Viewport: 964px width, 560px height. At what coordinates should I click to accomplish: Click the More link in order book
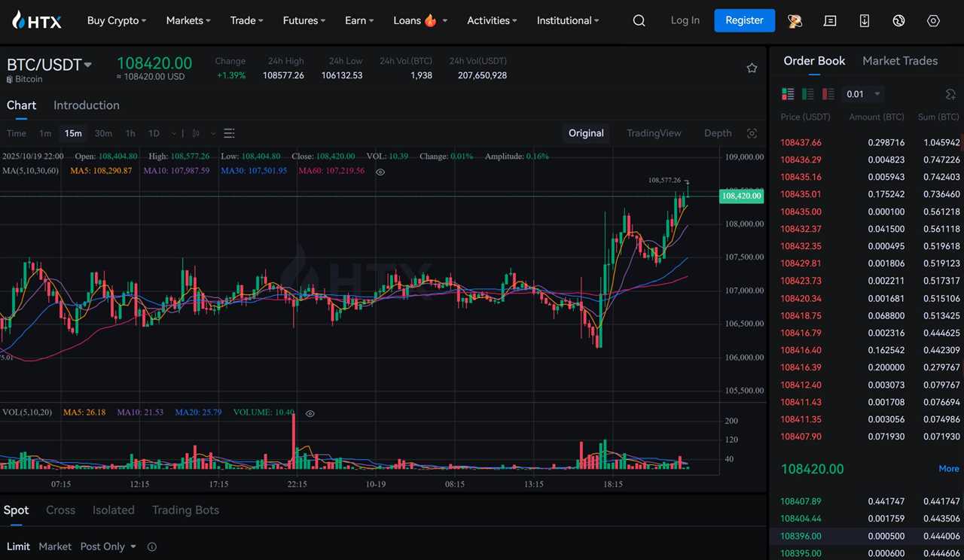click(x=948, y=469)
